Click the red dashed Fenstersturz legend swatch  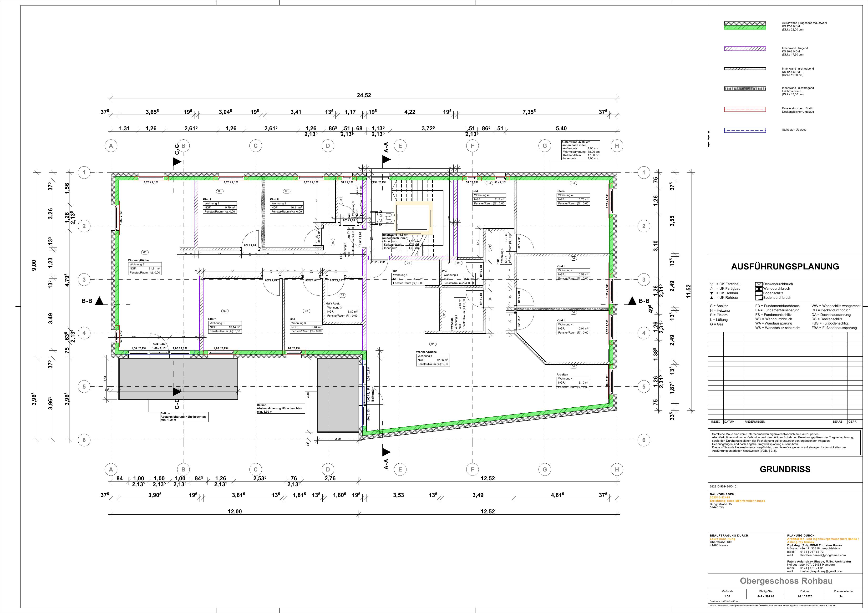(745, 109)
